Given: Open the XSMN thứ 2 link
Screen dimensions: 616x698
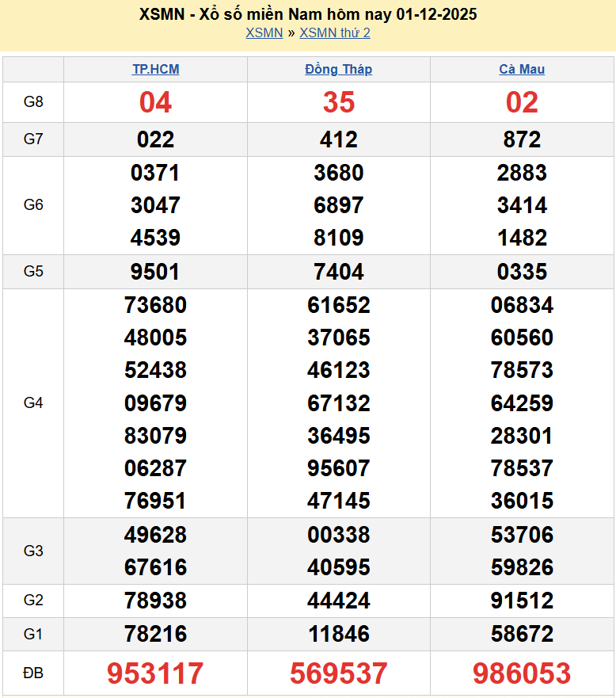Looking at the screenshot, I should click(335, 32).
